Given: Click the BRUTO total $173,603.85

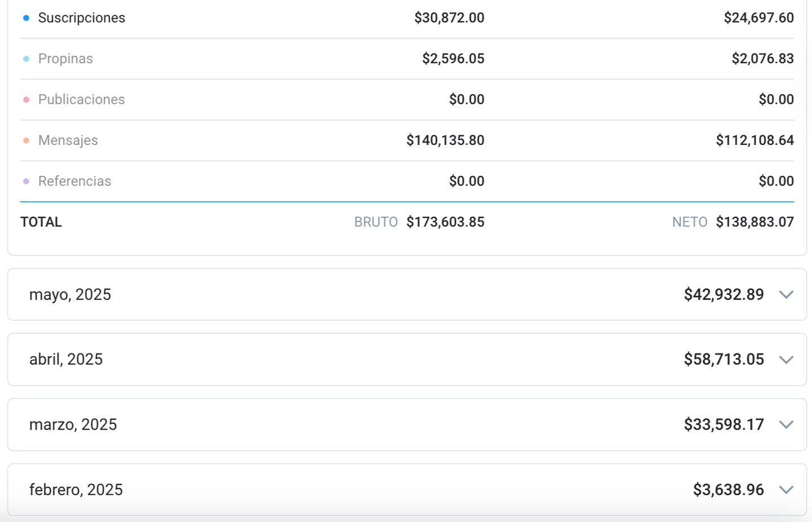Looking at the screenshot, I should [445, 222].
